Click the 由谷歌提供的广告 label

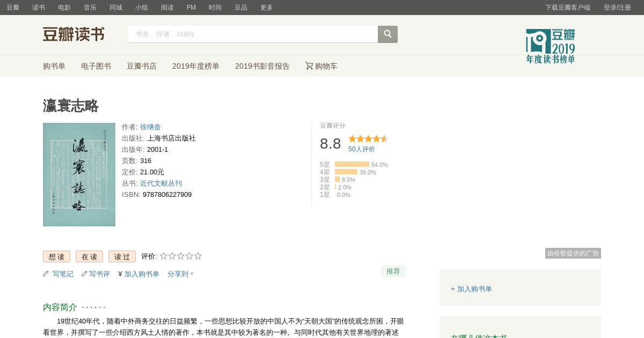(573, 253)
